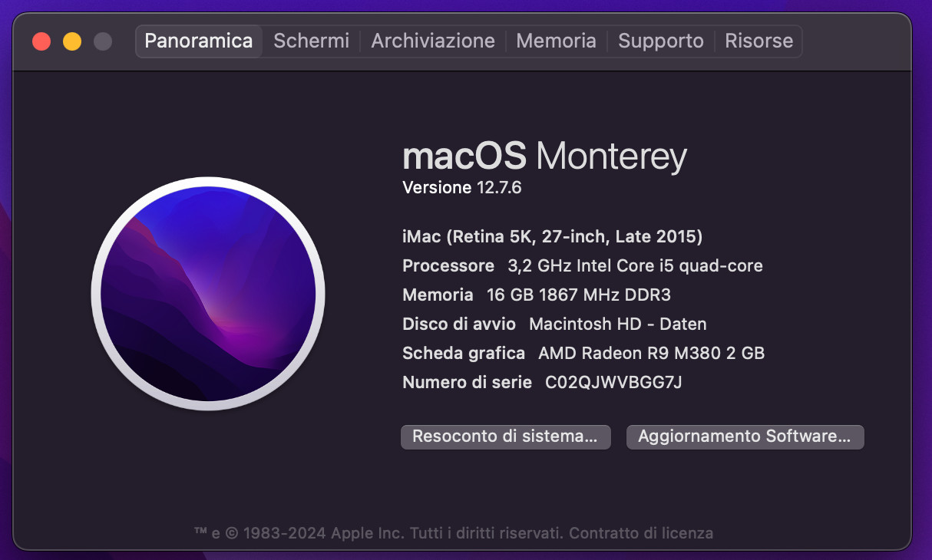Click the iMac Retina 5K model line
The width and height of the screenshot is (932, 560).
(552, 237)
